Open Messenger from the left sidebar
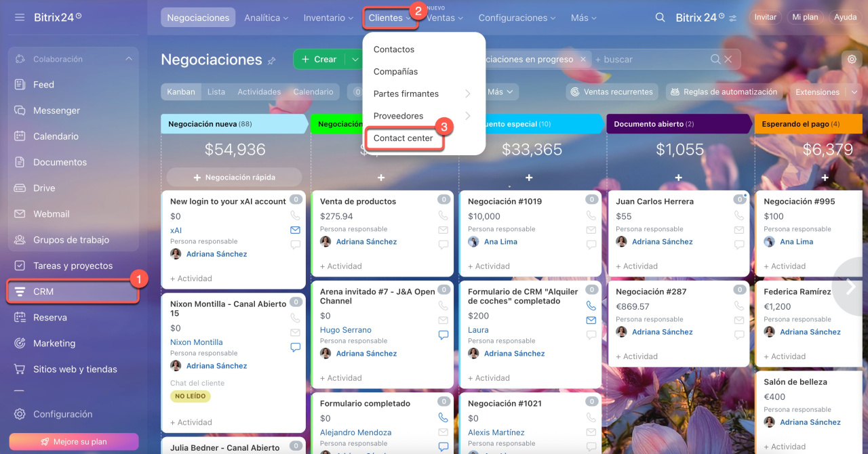The image size is (868, 454). (56, 110)
